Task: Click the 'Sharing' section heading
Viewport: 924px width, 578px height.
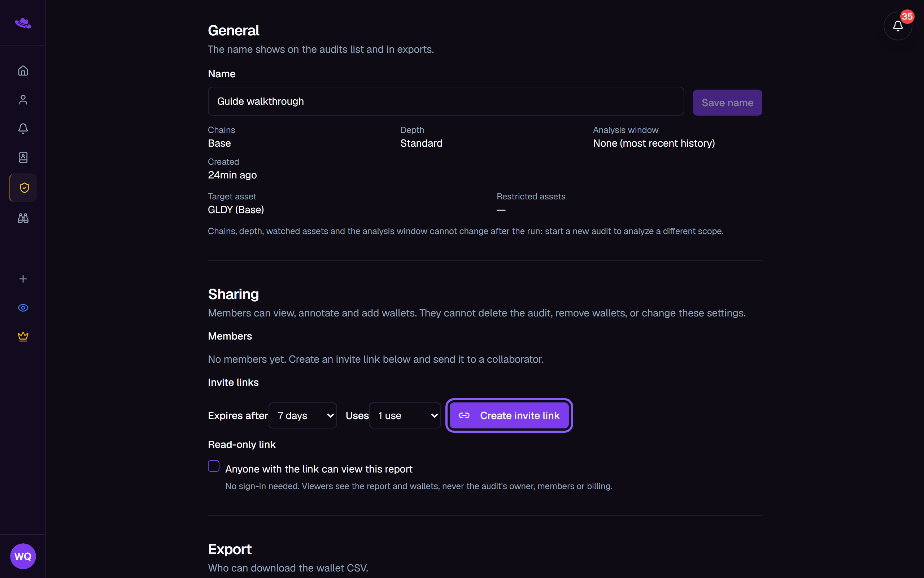Action: point(233,294)
